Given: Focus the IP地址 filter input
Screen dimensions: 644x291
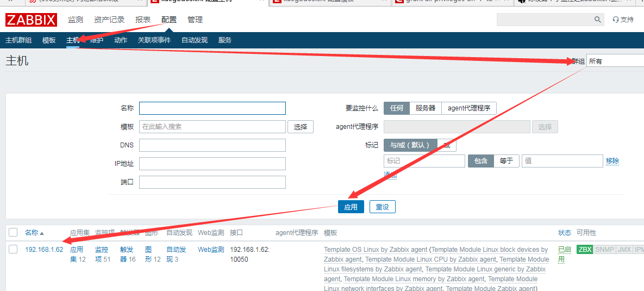Looking at the screenshot, I should click(x=212, y=164).
